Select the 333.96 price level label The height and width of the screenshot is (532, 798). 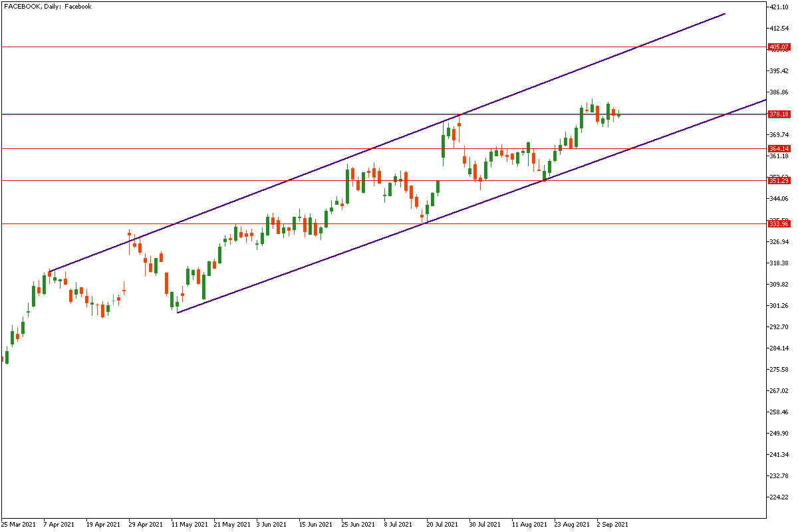tap(778, 224)
